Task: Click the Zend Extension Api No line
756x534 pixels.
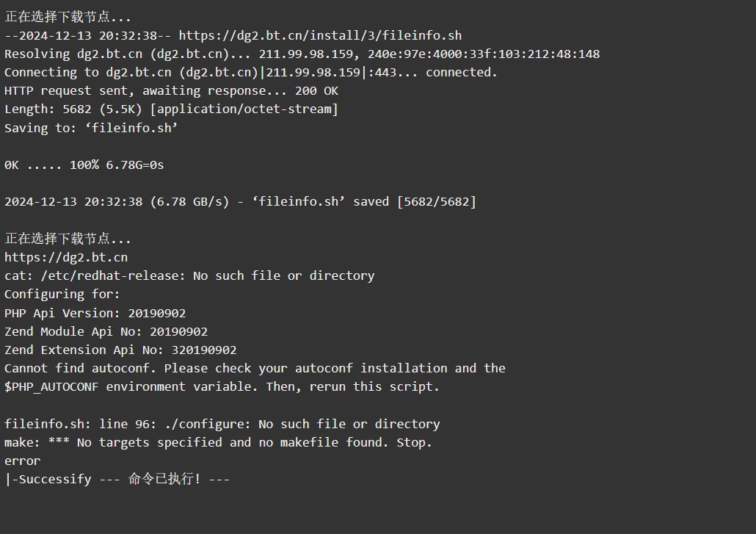Action: pyautogui.click(x=120, y=350)
